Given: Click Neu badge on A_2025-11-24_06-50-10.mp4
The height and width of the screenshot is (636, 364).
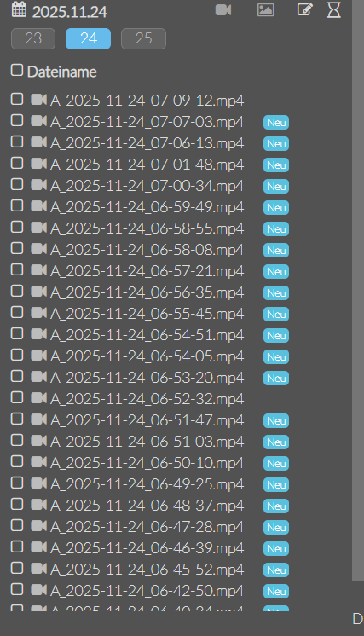Looking at the screenshot, I should 276,464.
